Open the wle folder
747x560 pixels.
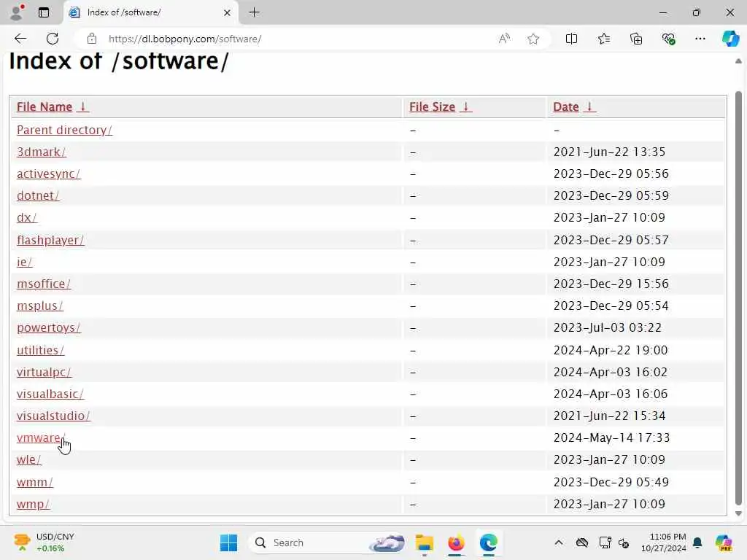(x=29, y=459)
